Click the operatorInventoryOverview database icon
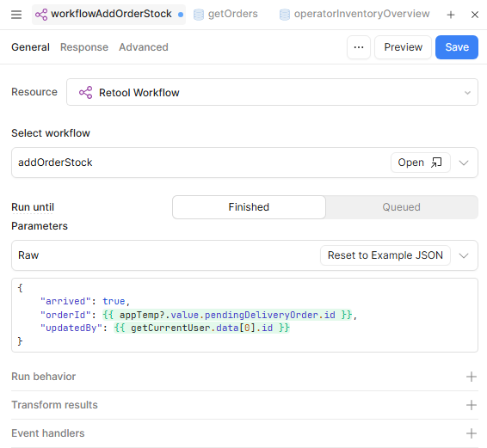This screenshot has height=448, width=487. tap(285, 15)
